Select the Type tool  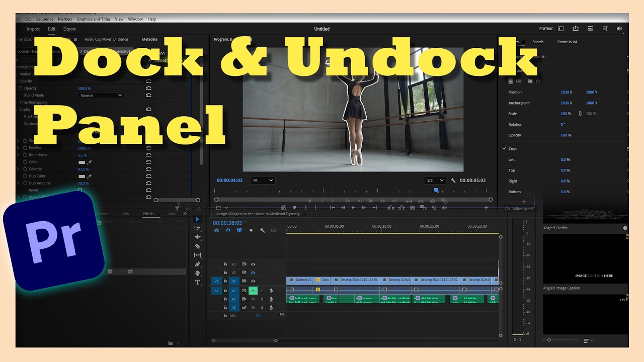[198, 282]
